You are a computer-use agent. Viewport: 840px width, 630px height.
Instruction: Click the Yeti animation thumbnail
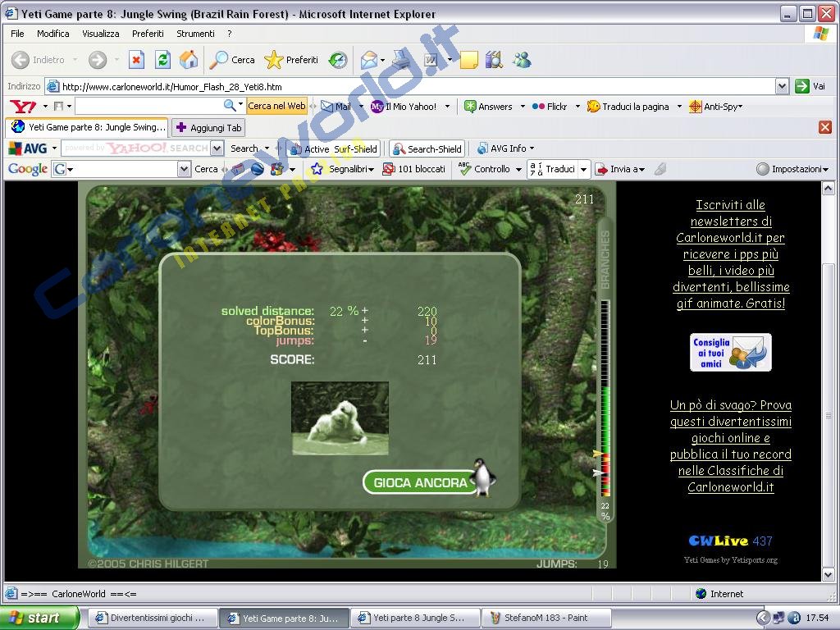(340, 418)
